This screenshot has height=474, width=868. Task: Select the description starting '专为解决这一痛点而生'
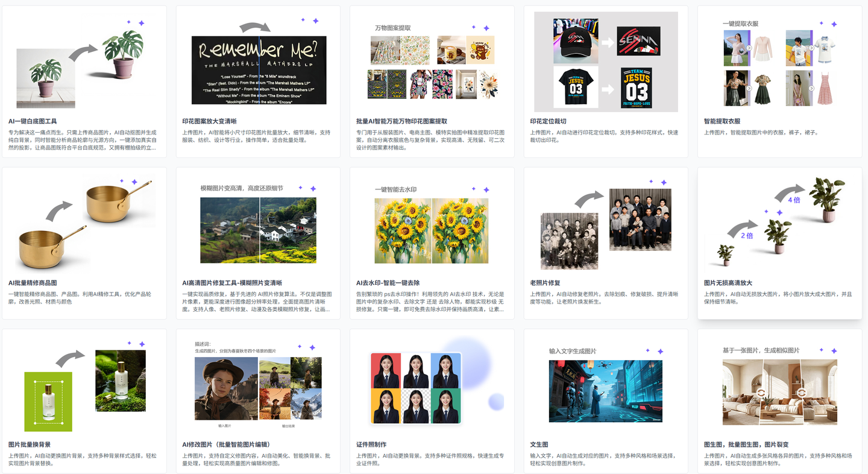(83, 140)
